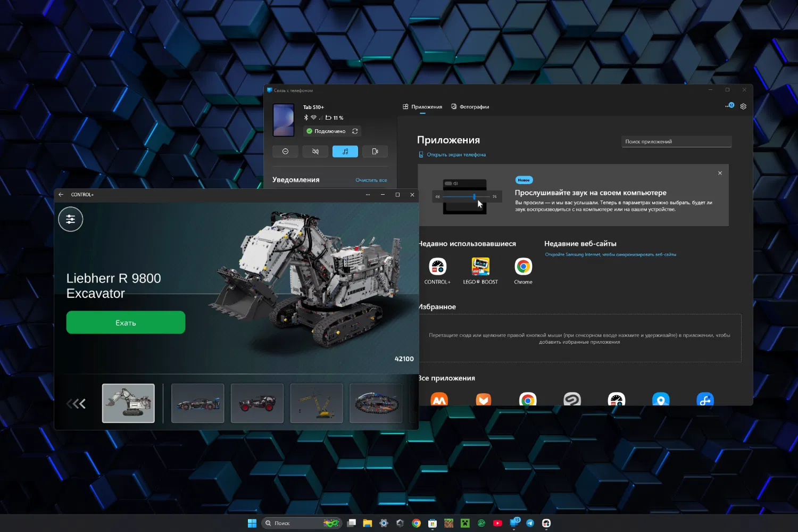Open Phone Link taskbar icon with badge
798x532 pixels.
click(x=514, y=522)
